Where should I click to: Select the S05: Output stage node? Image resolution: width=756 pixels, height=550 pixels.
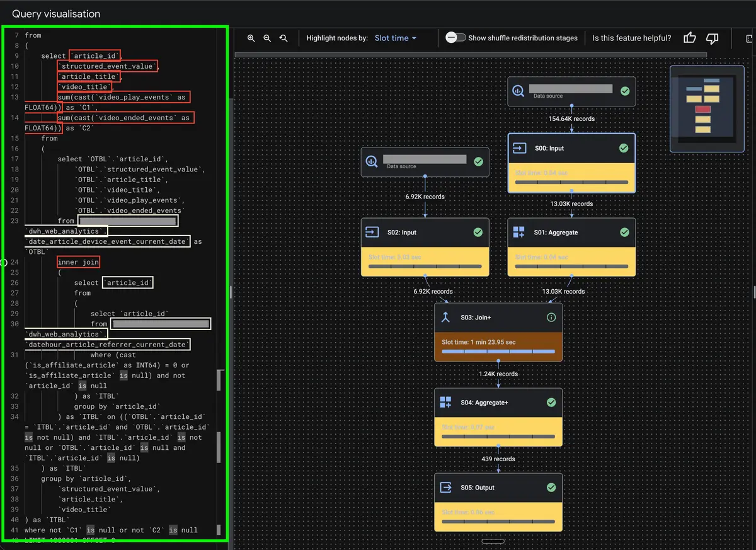[x=498, y=502]
